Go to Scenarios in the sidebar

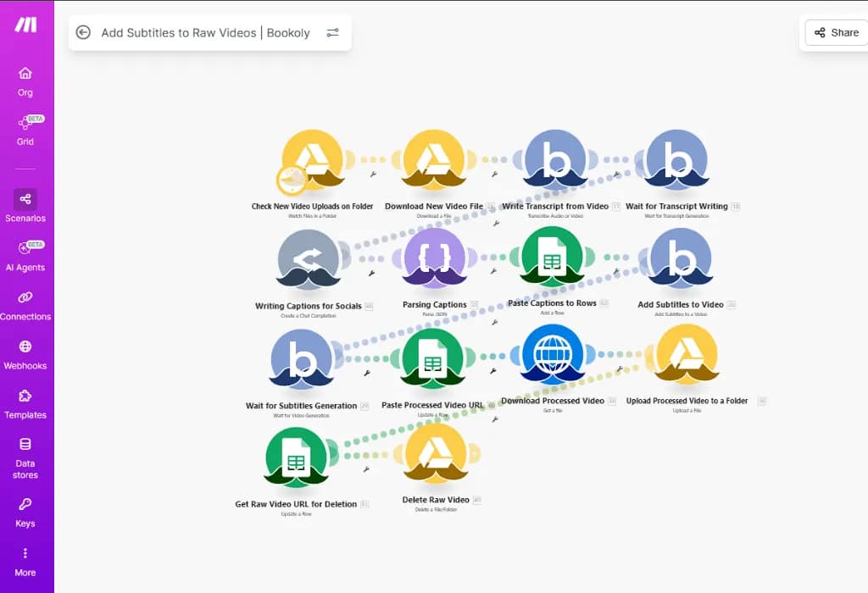[25, 207]
